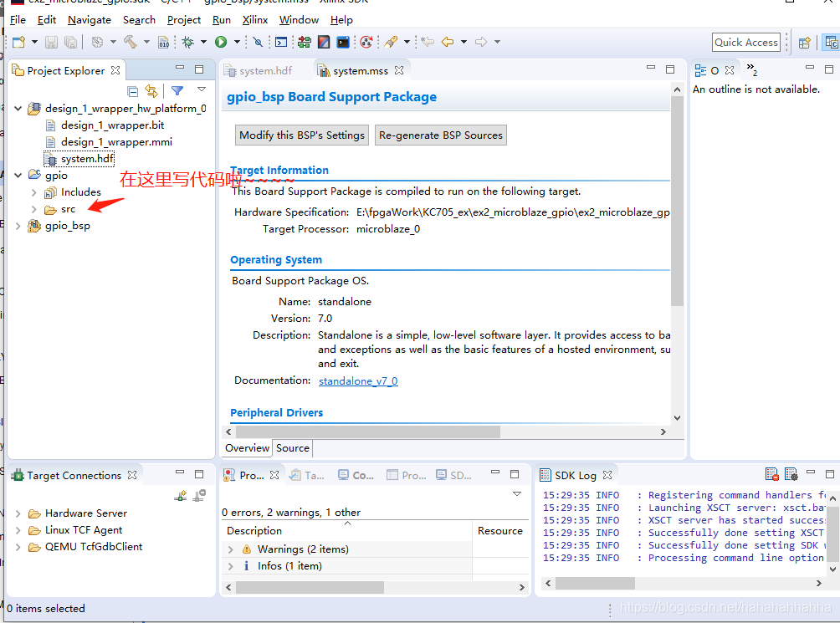840x623 pixels.
Task: Close the system.mss editor tab
Action: click(x=398, y=70)
